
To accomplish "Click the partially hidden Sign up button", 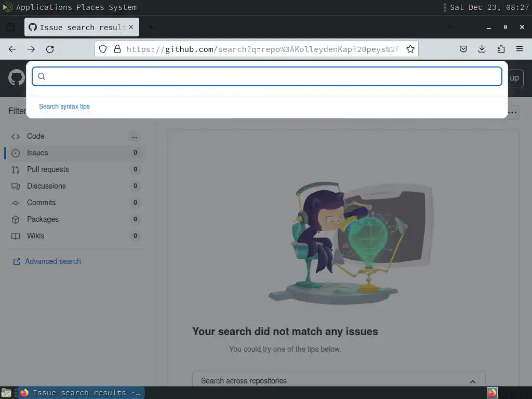I will click(x=516, y=78).
